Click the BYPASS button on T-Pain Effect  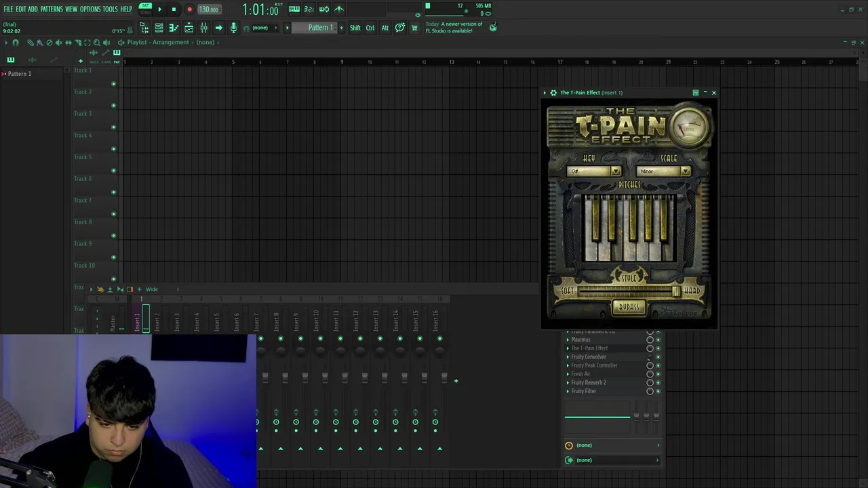coord(629,308)
